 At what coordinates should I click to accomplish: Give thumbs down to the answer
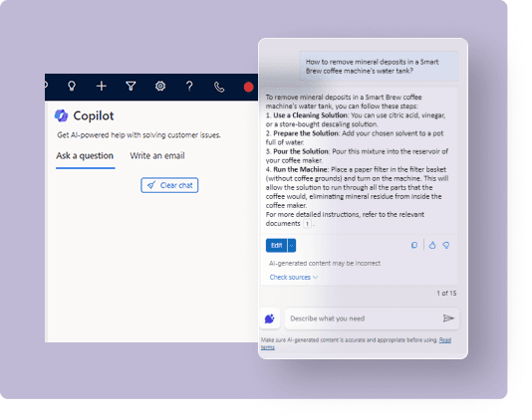tap(446, 245)
